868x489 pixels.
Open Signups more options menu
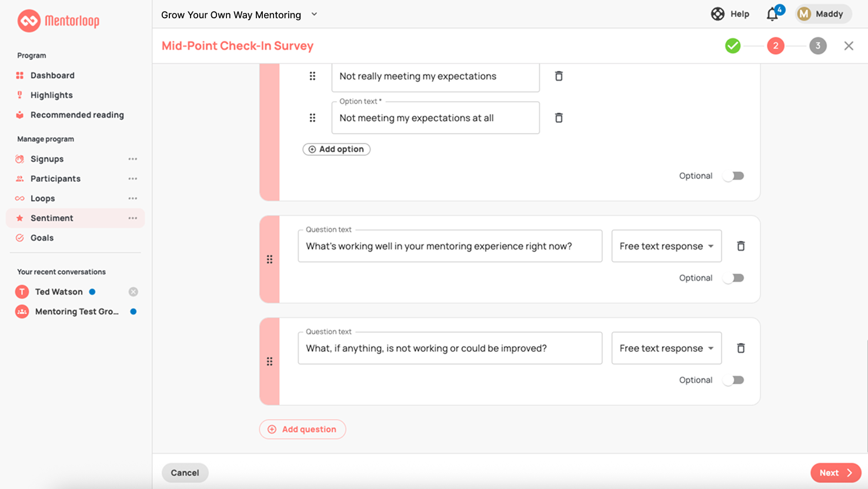pos(133,159)
